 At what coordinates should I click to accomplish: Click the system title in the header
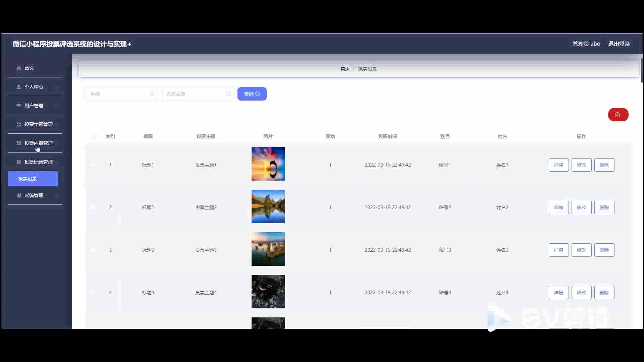[x=72, y=44]
